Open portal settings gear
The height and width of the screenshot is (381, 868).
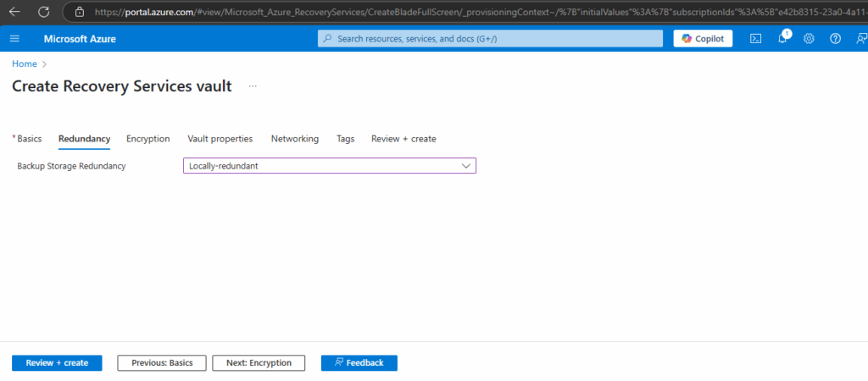[x=809, y=39]
